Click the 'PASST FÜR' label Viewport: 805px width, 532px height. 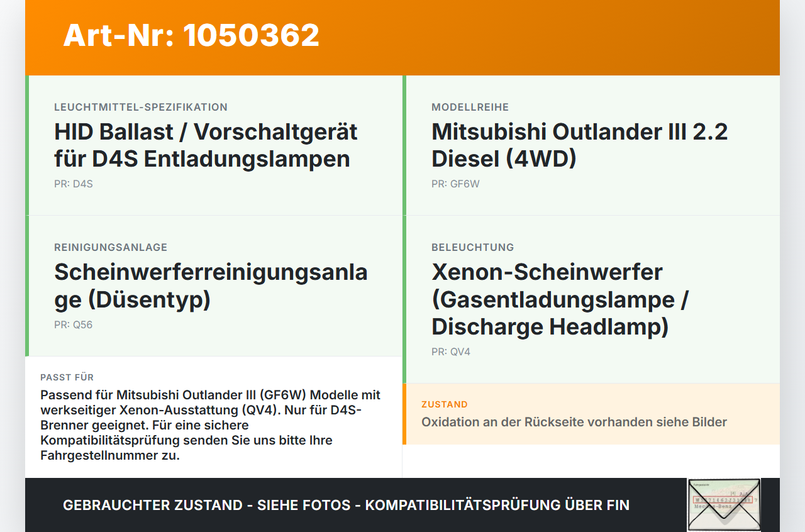click(67, 377)
